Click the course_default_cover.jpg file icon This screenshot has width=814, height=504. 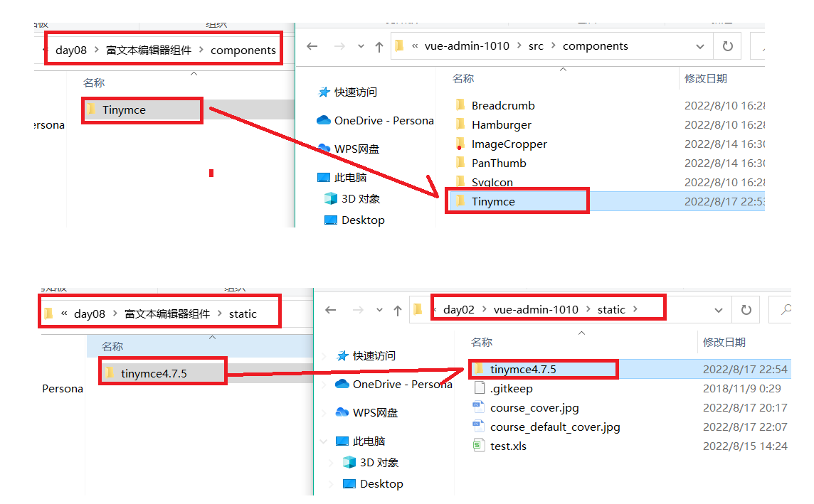[x=478, y=427]
